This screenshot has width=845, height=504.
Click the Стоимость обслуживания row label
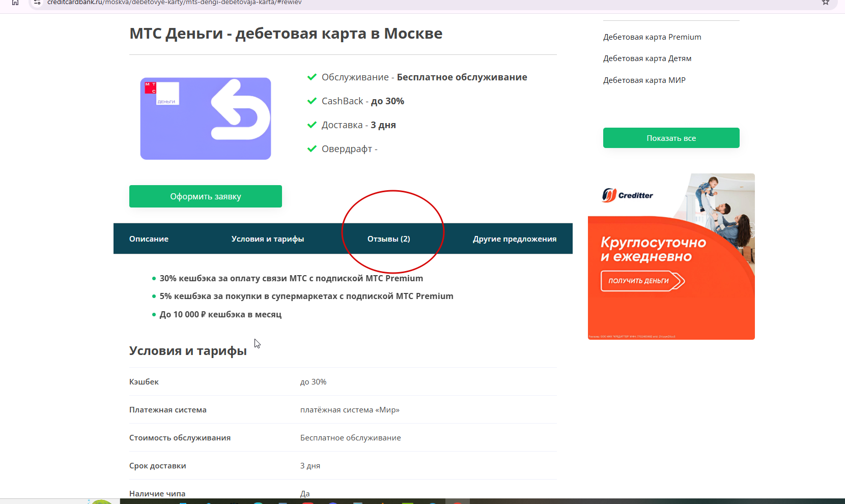click(180, 438)
